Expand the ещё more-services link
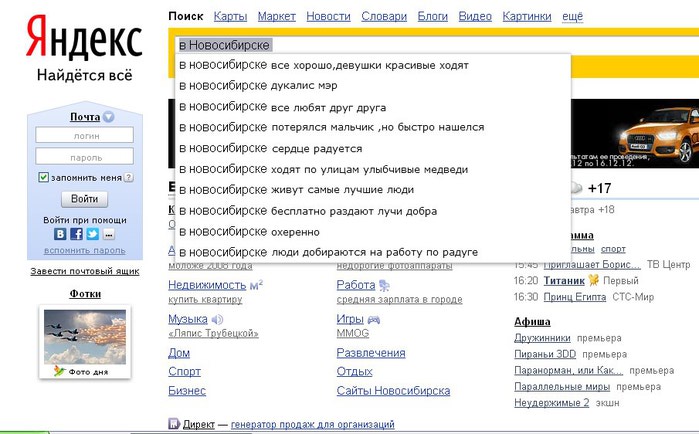The image size is (699, 434). click(x=572, y=16)
